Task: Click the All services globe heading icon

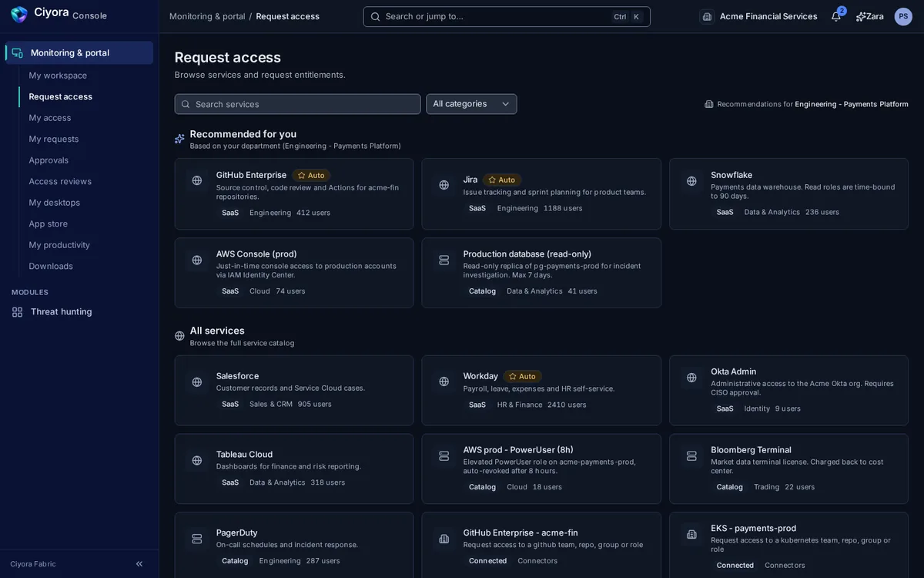Action: (x=179, y=336)
